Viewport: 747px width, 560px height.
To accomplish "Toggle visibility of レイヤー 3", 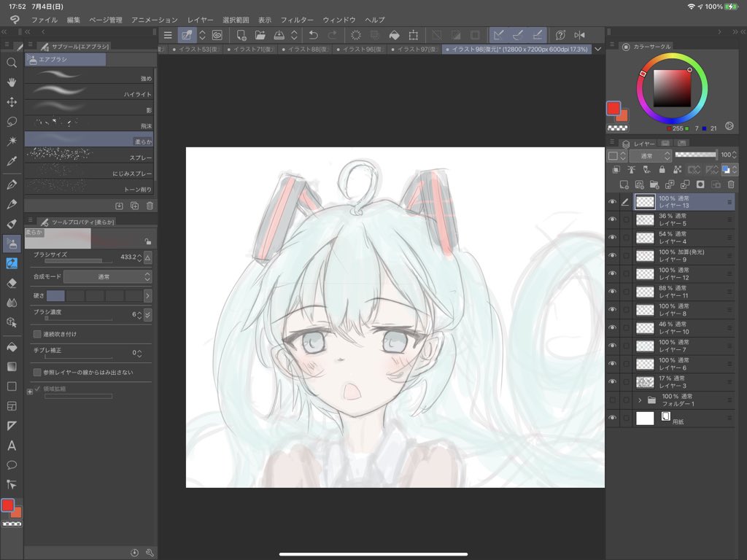I will tap(613, 382).
